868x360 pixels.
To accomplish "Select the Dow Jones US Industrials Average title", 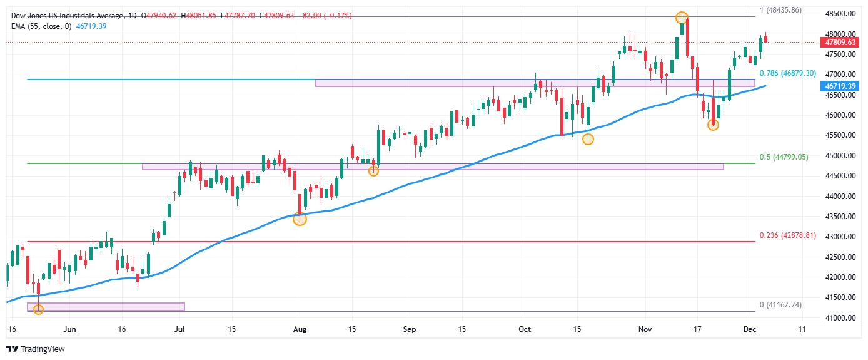I will 70,15.
